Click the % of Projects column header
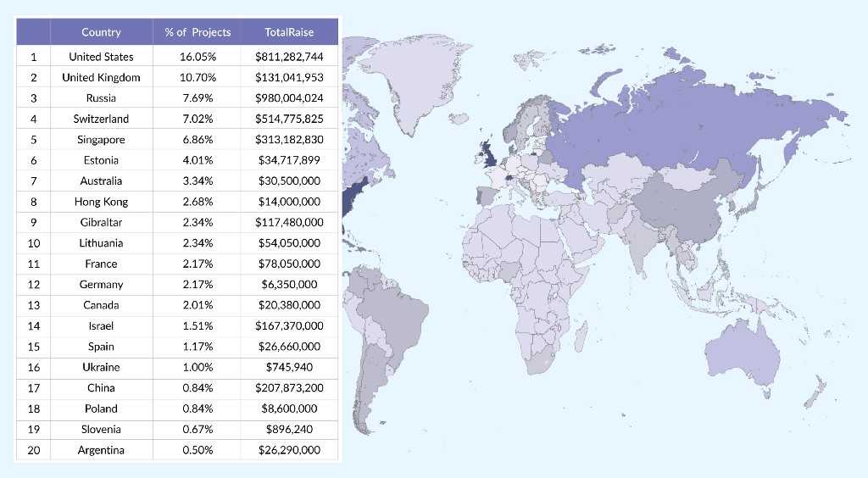Image resolution: width=868 pixels, height=478 pixels. [x=197, y=32]
